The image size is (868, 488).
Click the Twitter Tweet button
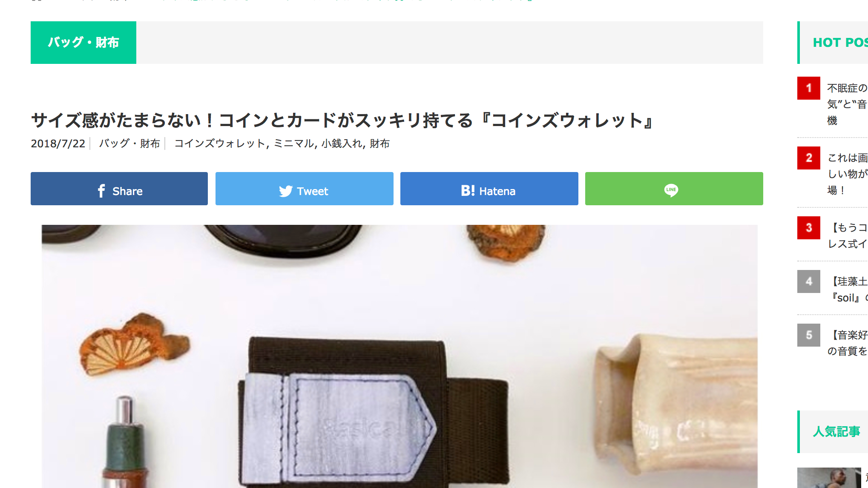tap(305, 189)
